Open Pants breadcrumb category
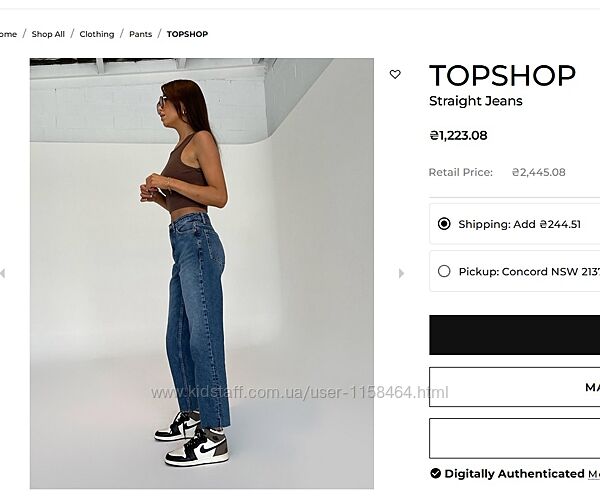This screenshot has height=496, width=600. click(140, 34)
